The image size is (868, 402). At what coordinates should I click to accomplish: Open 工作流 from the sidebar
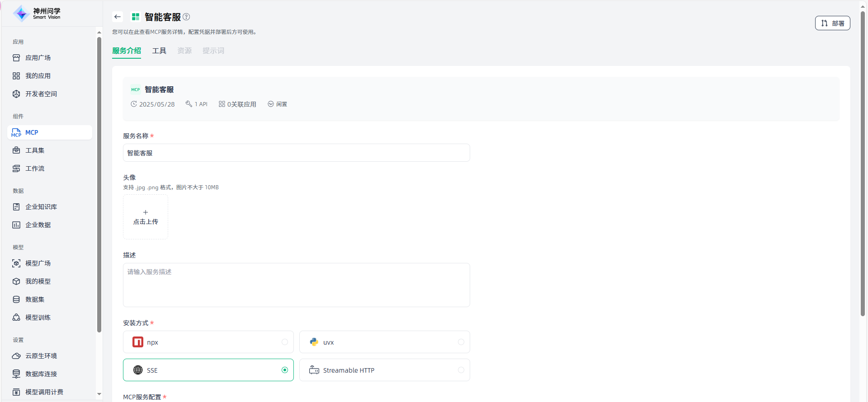pos(35,168)
